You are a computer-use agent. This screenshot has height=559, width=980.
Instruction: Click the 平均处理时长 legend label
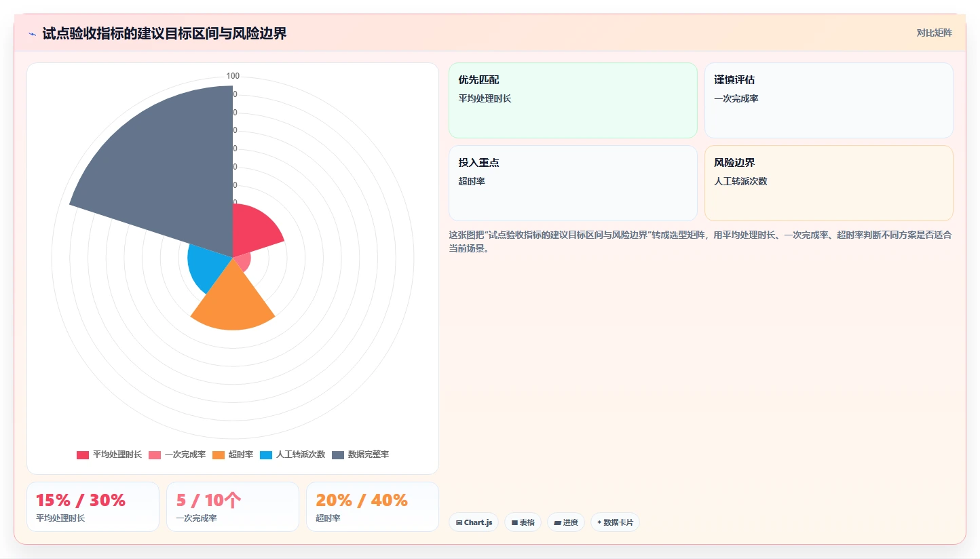pos(117,455)
